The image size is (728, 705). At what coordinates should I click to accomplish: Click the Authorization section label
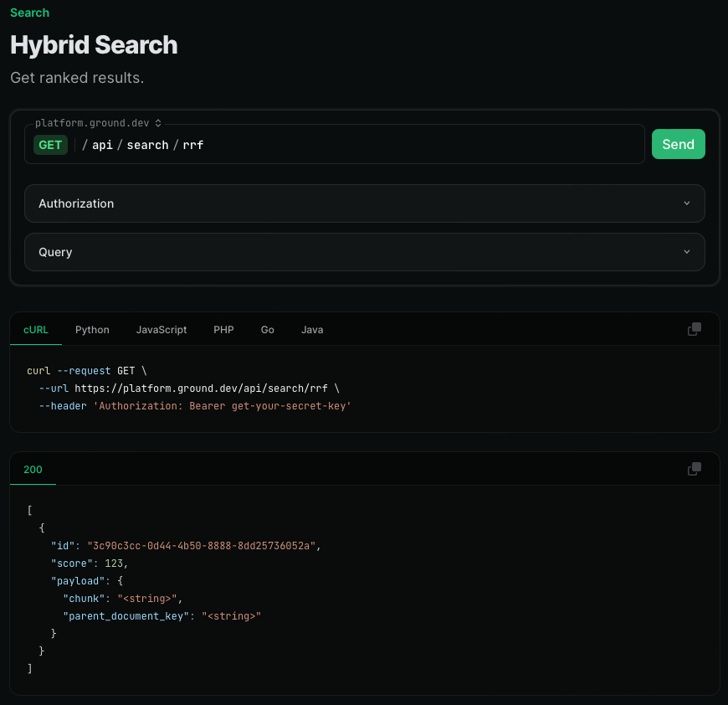coord(76,203)
